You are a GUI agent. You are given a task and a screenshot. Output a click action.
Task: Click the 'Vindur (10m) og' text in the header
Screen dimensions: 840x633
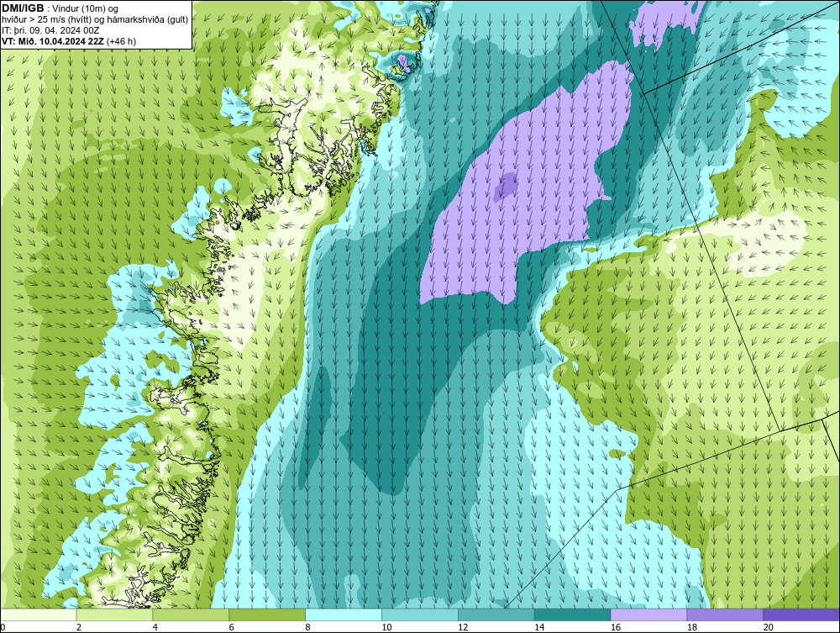[87, 9]
